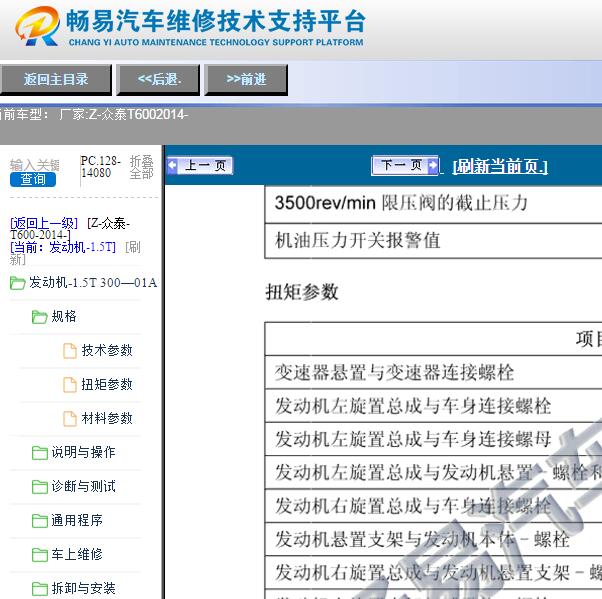602x599 pixels.
Task: Click the 扭矩参数 document icon
Action: click(69, 385)
